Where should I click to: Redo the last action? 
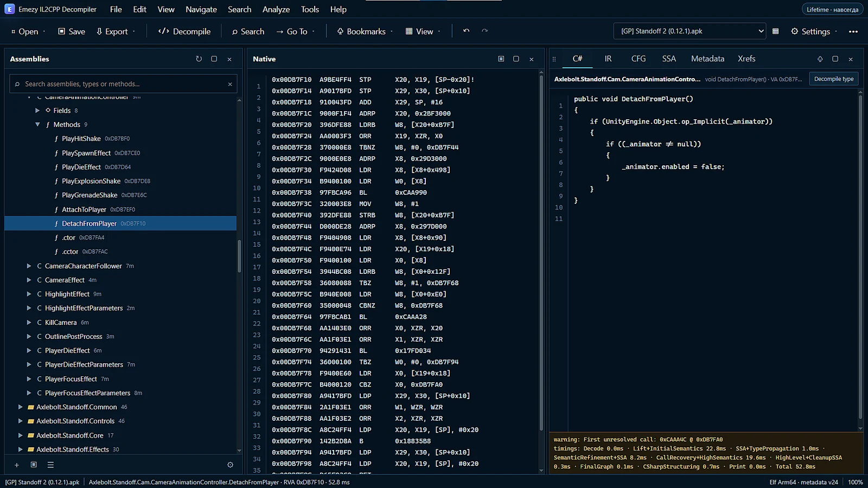coord(484,31)
